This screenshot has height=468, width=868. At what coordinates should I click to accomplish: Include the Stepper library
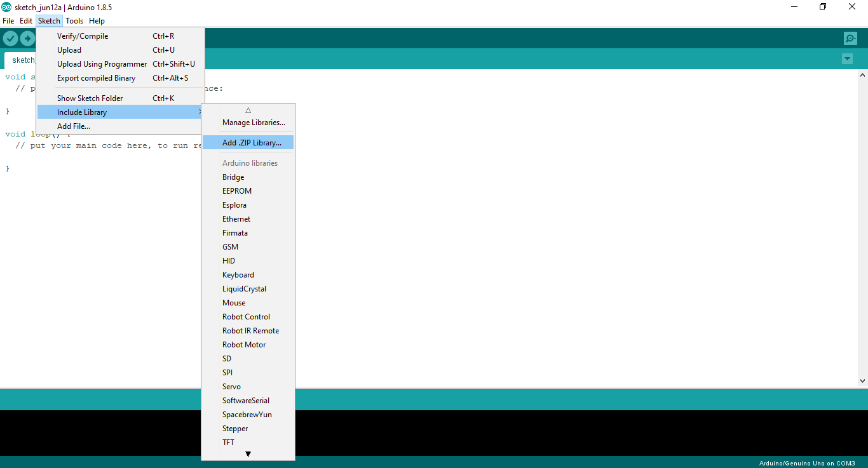(248, 429)
